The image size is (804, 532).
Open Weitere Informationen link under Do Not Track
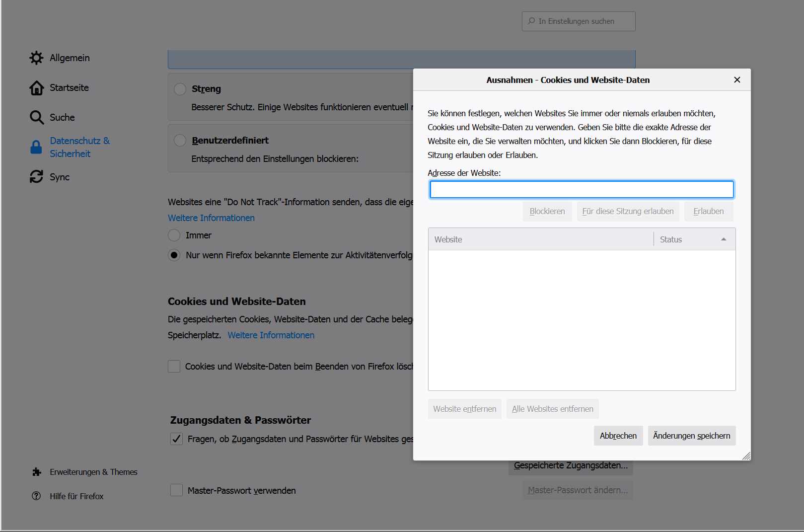[x=211, y=218]
